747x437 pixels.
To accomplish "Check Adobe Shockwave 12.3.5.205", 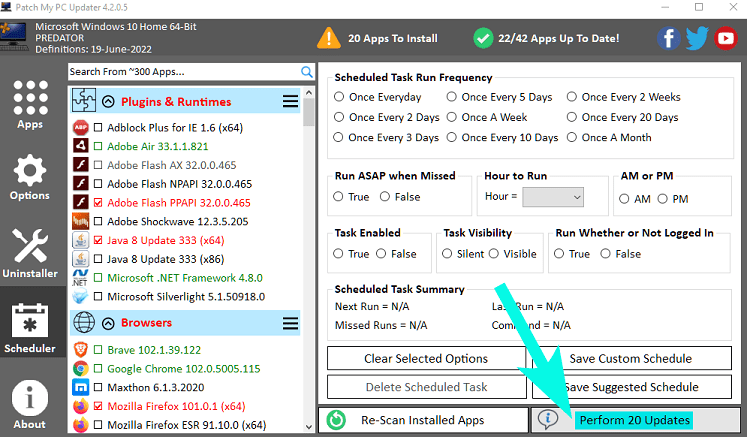I will pyautogui.click(x=98, y=221).
